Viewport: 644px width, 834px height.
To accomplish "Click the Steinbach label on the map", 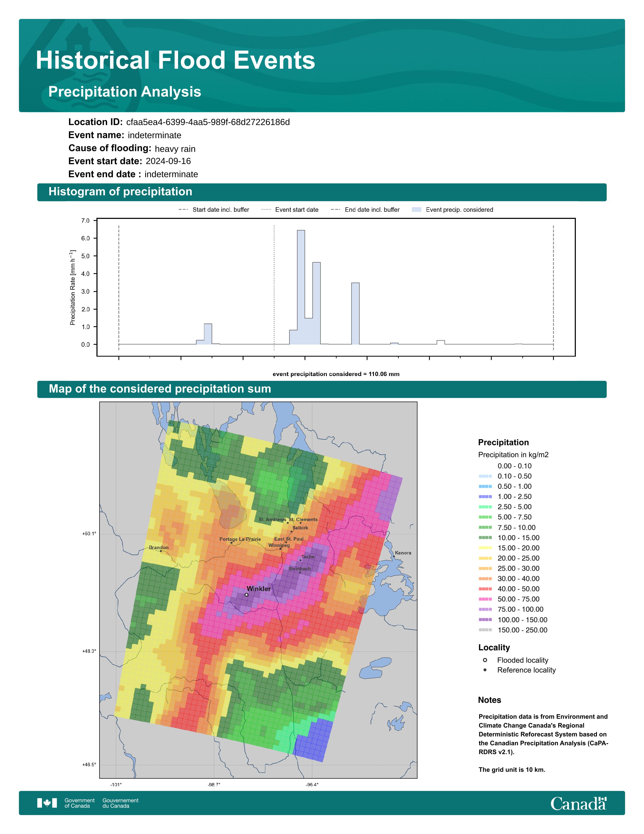I will point(300,569).
